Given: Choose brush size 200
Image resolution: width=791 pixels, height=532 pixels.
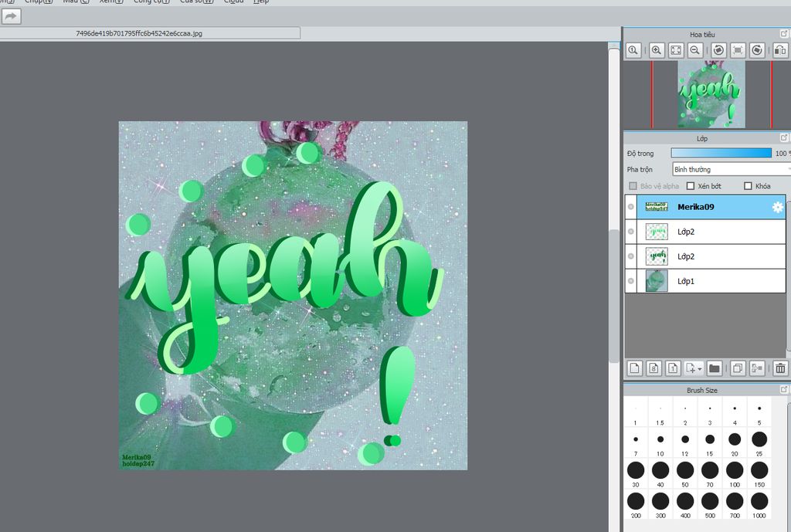Looking at the screenshot, I should [x=636, y=505].
